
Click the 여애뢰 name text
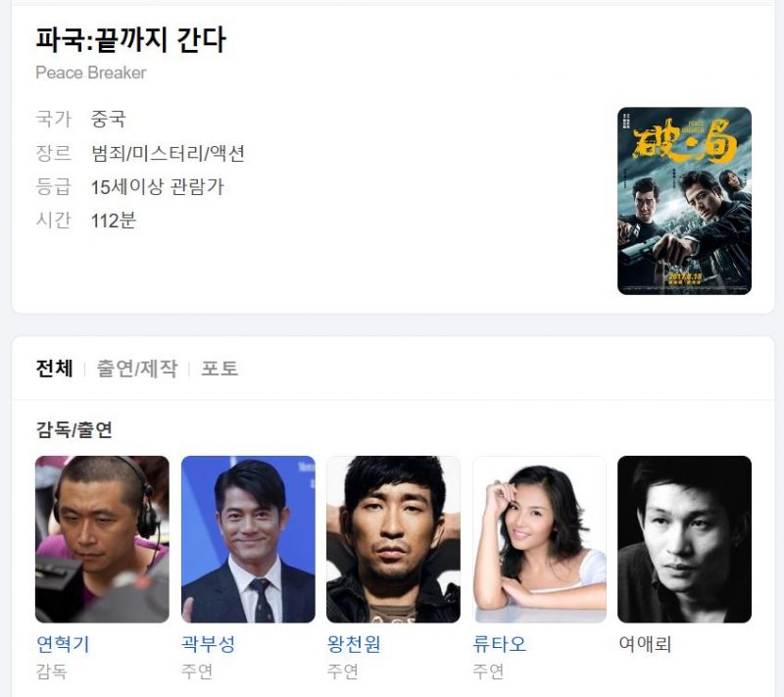point(645,644)
